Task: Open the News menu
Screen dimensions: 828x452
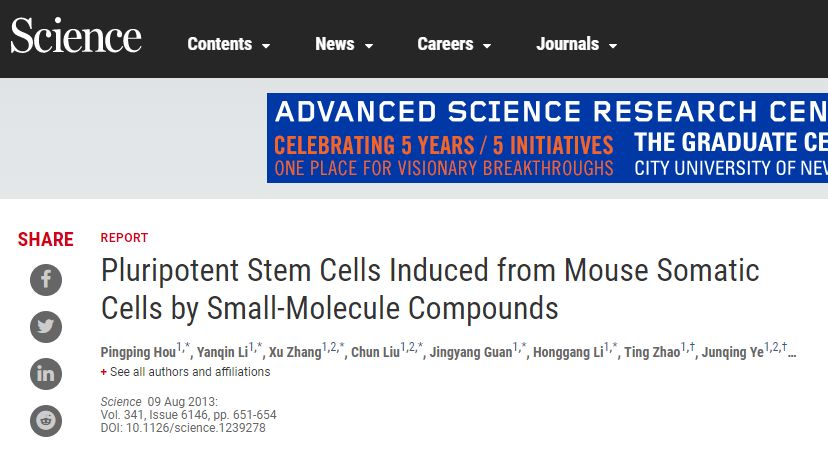Action: point(334,44)
